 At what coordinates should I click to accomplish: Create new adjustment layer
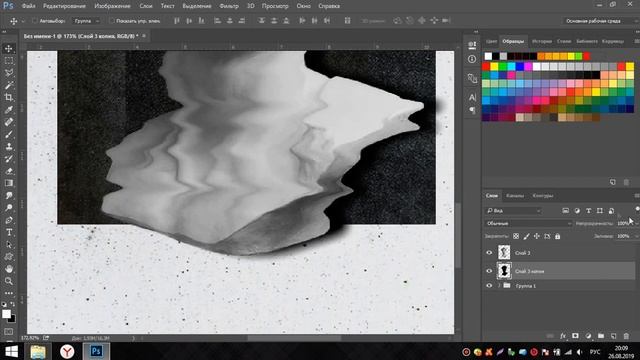tap(588, 336)
